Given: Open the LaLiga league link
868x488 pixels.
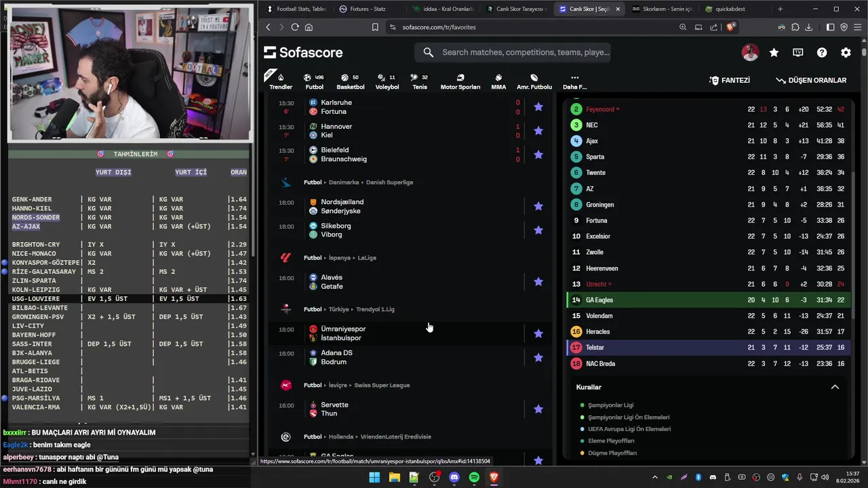Looking at the screenshot, I should pyautogui.click(x=366, y=258).
